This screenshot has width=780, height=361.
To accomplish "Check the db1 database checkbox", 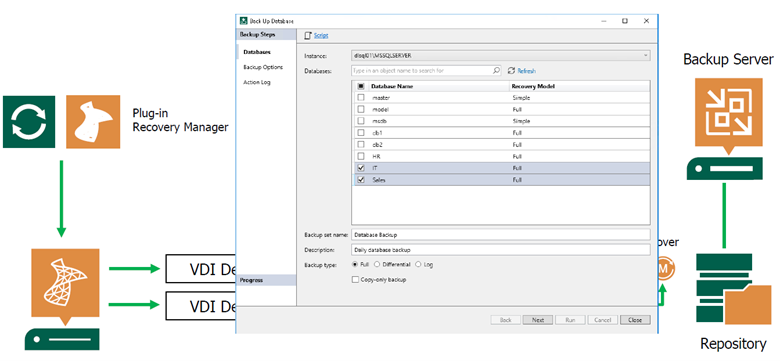I will point(361,133).
